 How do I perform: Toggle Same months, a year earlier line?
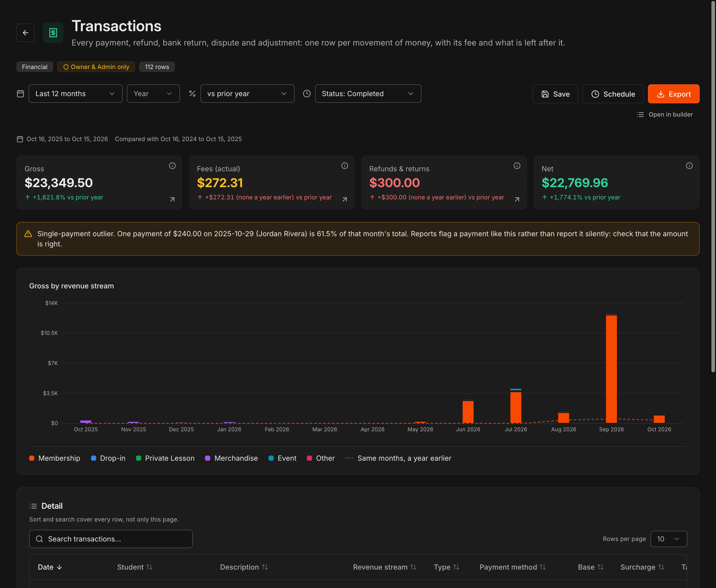tap(398, 458)
